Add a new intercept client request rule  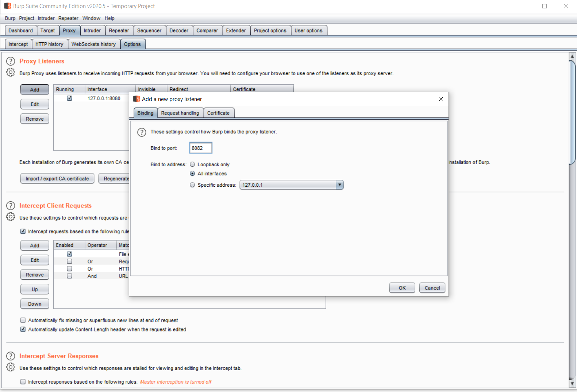point(35,245)
